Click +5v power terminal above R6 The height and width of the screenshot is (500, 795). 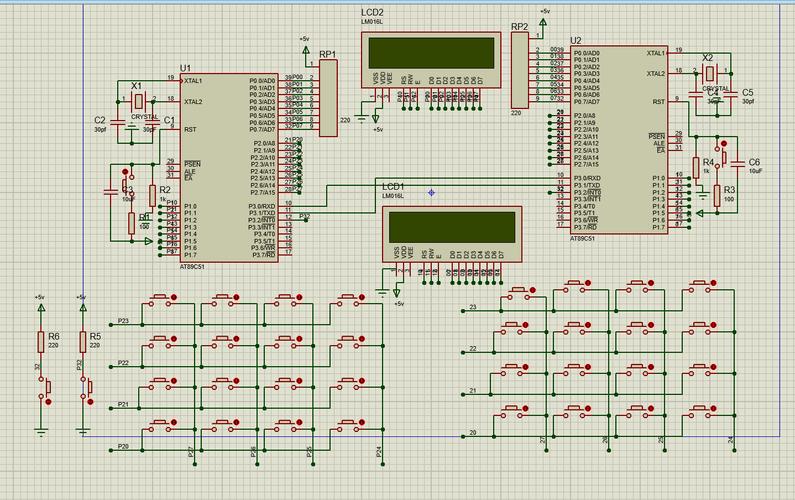tap(41, 305)
